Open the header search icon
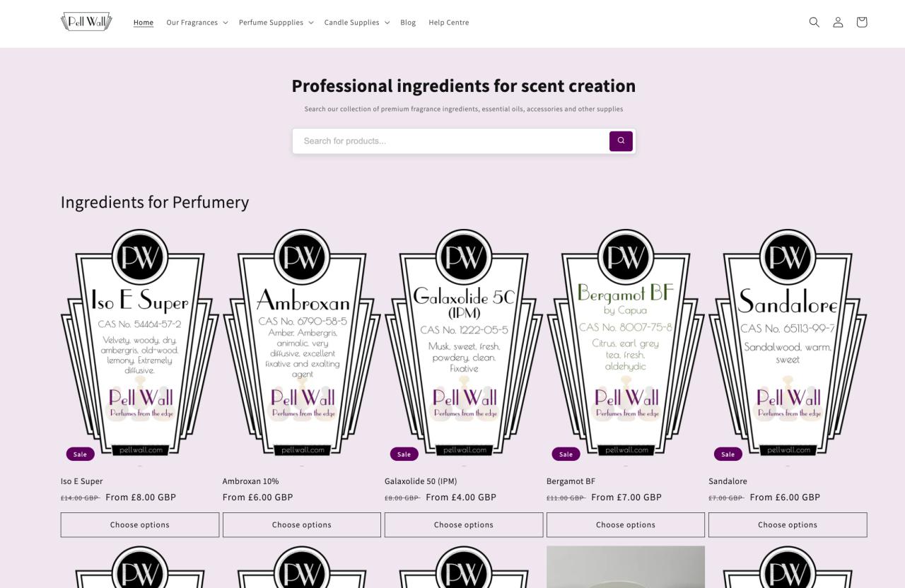The width and height of the screenshot is (905, 588). (814, 22)
